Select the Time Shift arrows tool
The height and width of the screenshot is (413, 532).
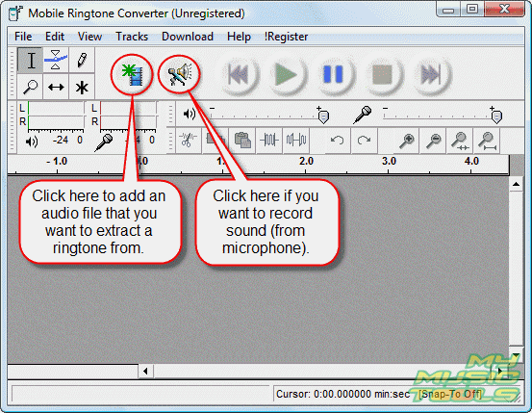[56, 87]
